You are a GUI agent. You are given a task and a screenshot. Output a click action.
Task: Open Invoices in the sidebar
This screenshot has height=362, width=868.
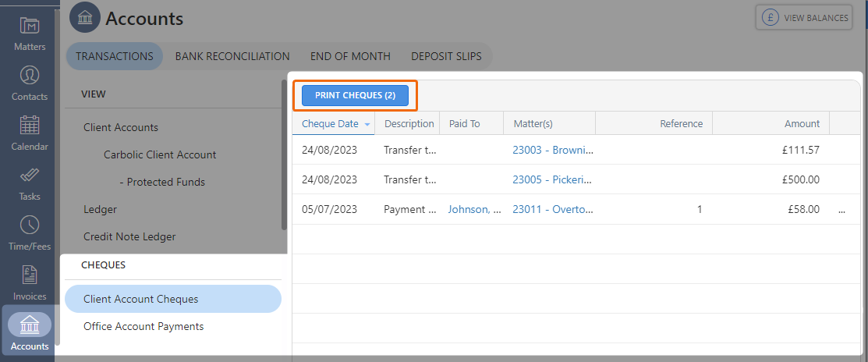coord(30,282)
